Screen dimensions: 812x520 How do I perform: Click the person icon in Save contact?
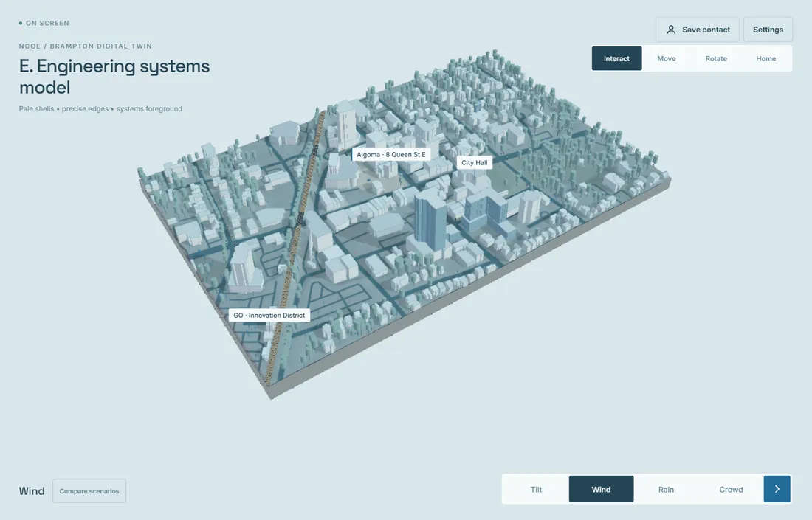point(670,30)
